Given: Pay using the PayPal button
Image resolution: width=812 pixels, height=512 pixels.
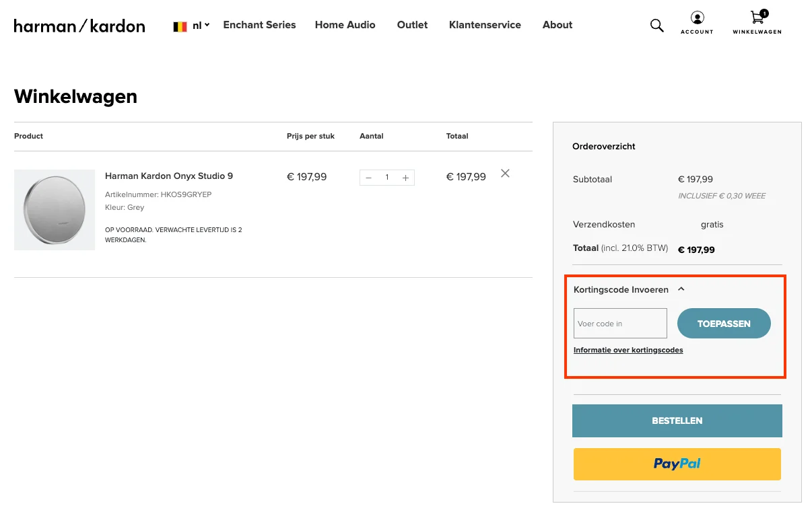Looking at the screenshot, I should (x=677, y=464).
